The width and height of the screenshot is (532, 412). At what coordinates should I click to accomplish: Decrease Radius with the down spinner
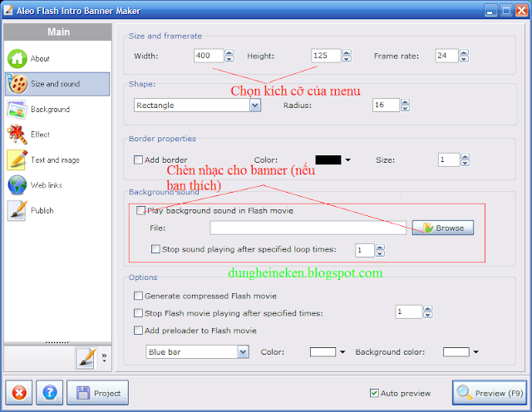point(405,109)
